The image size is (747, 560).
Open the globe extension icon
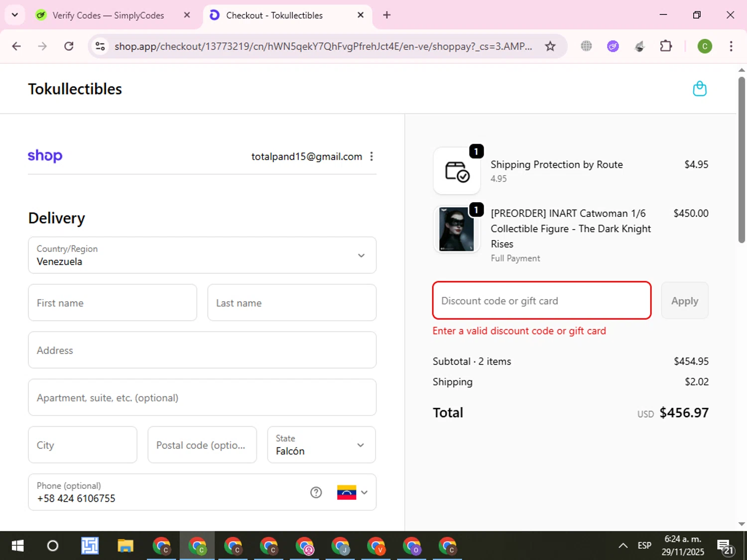point(587,46)
